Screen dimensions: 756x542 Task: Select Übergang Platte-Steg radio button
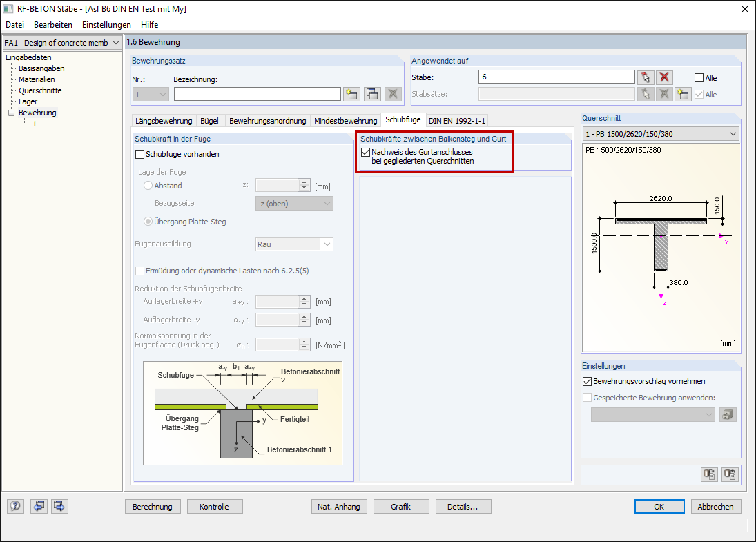(148, 222)
